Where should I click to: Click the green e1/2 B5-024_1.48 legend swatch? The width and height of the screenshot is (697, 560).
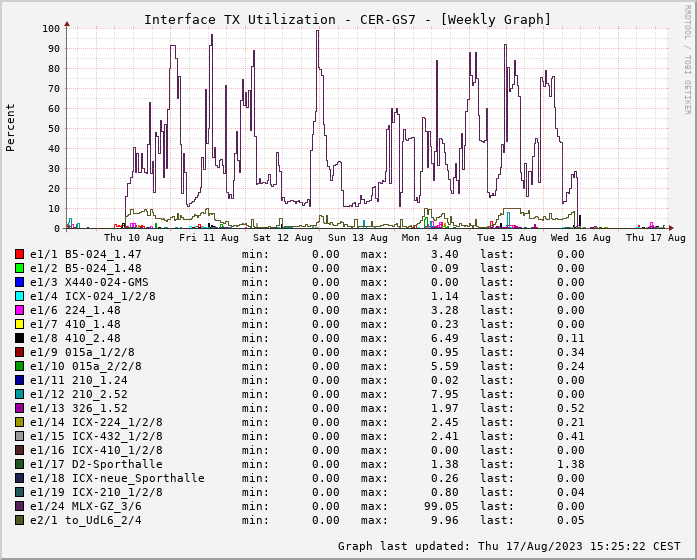[x=20, y=269]
